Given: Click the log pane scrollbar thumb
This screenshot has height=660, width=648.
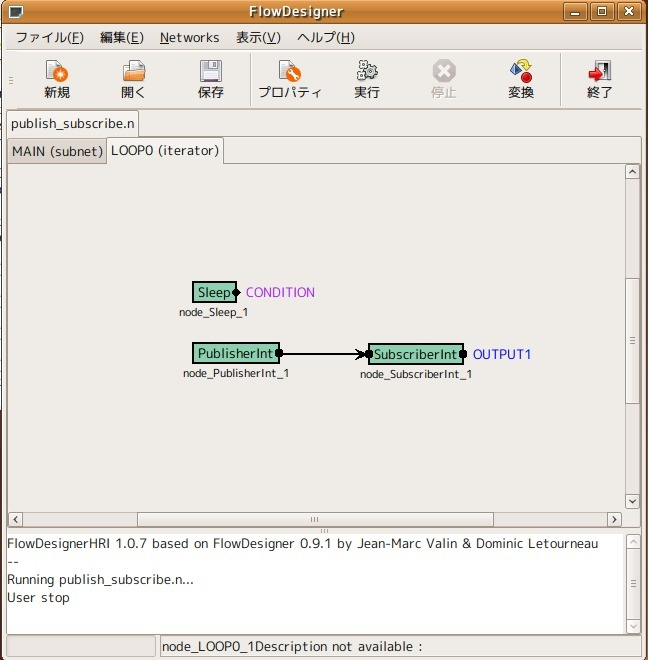Looking at the screenshot, I should [633, 584].
